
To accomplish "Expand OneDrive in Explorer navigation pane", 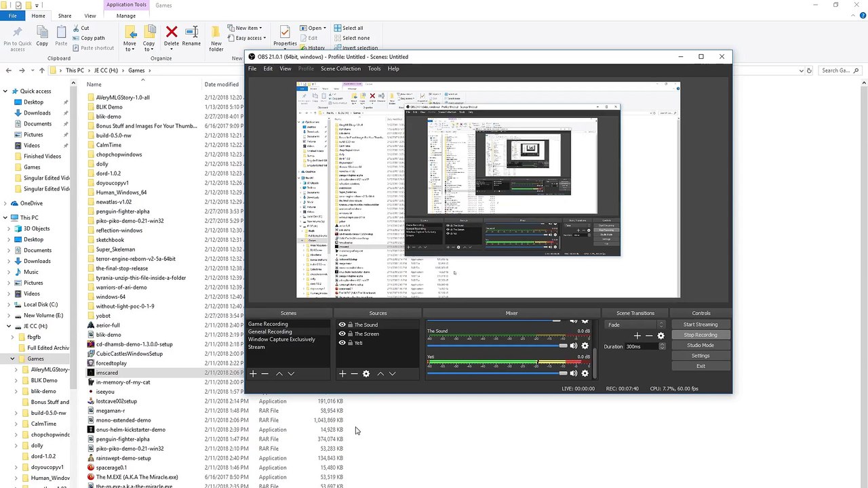I will coord(5,203).
